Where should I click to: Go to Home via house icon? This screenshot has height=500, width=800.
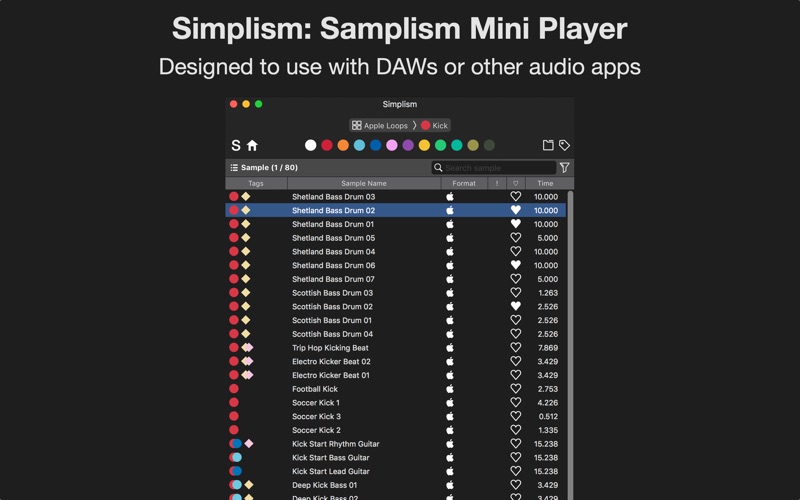point(253,145)
